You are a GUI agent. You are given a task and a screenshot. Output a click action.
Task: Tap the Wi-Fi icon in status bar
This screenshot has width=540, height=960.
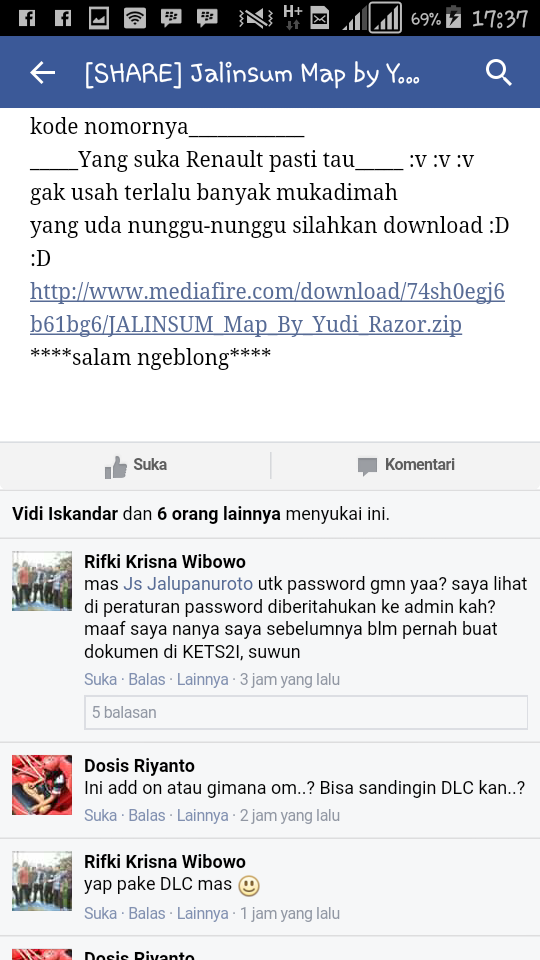pyautogui.click(x=135, y=18)
